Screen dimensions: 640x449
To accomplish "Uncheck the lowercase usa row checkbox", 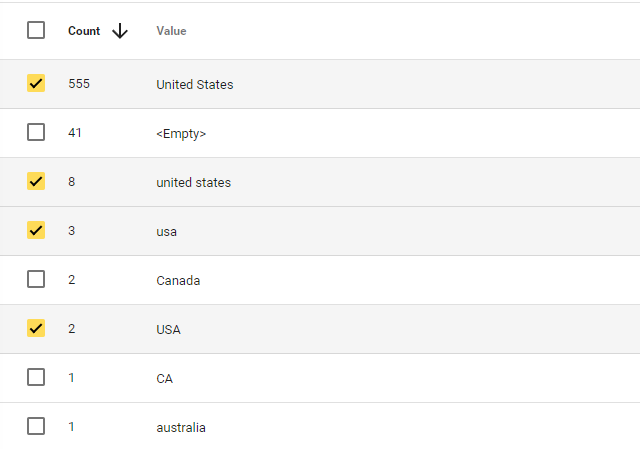I will pos(36,230).
